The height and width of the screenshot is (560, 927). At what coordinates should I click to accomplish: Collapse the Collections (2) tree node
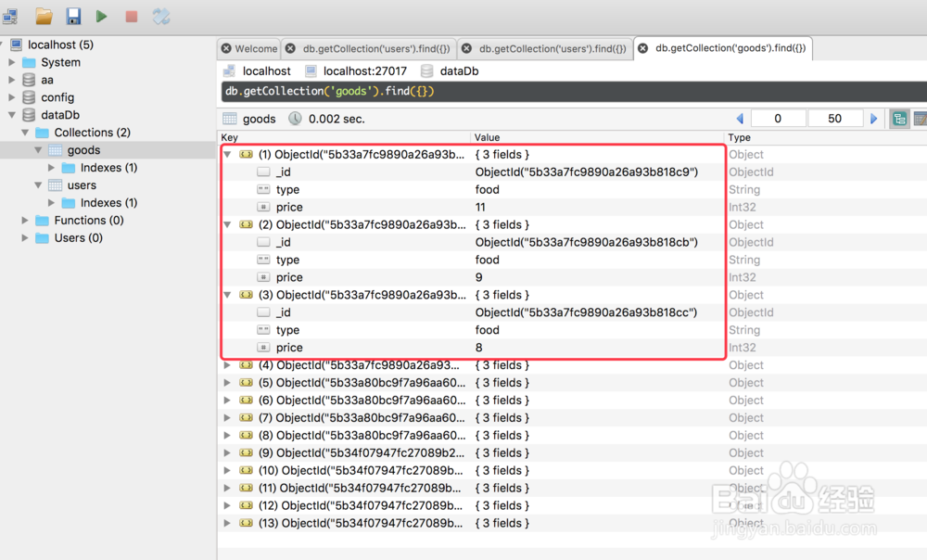click(25, 132)
